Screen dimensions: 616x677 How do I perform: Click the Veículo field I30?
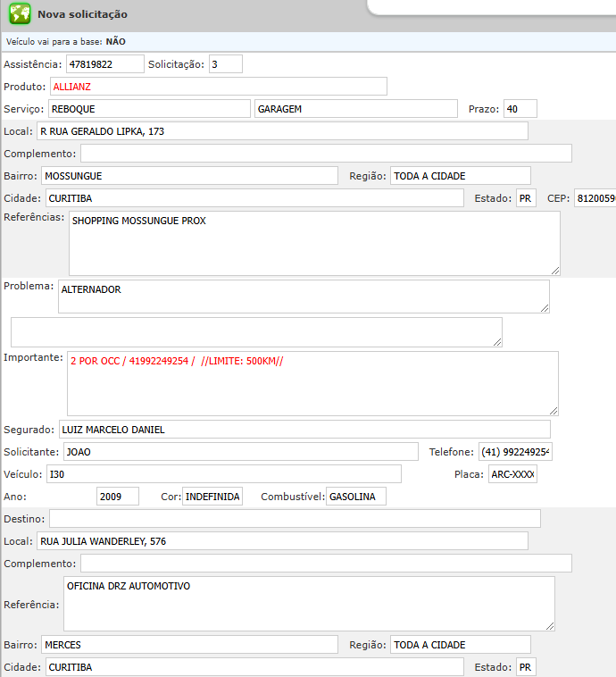coord(223,474)
